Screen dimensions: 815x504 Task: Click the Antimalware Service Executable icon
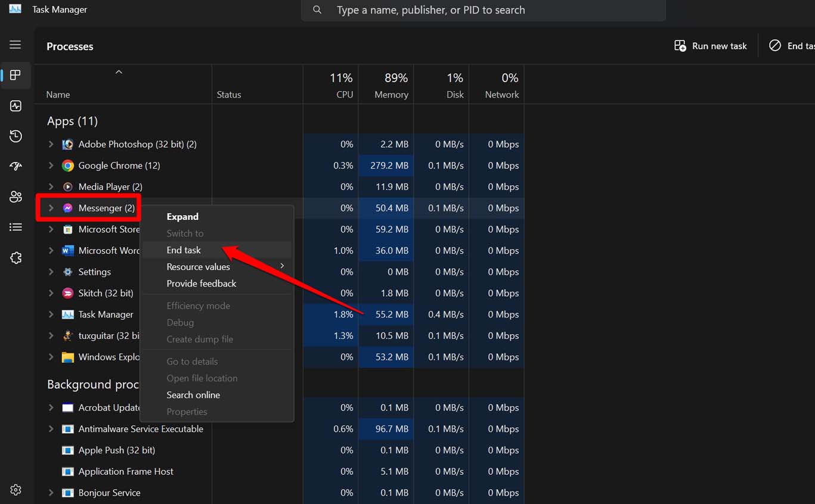pyautogui.click(x=68, y=429)
